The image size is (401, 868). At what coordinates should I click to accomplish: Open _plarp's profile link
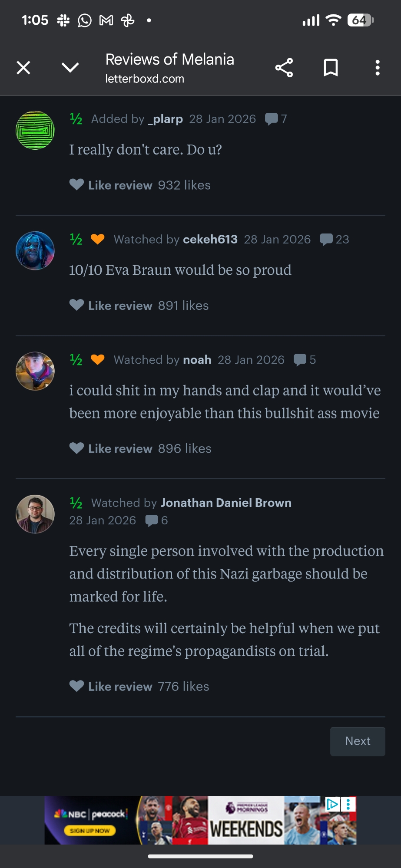click(x=165, y=119)
